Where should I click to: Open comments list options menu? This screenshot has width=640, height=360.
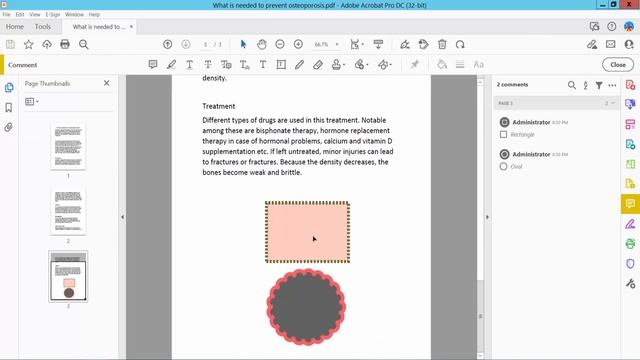point(612,85)
